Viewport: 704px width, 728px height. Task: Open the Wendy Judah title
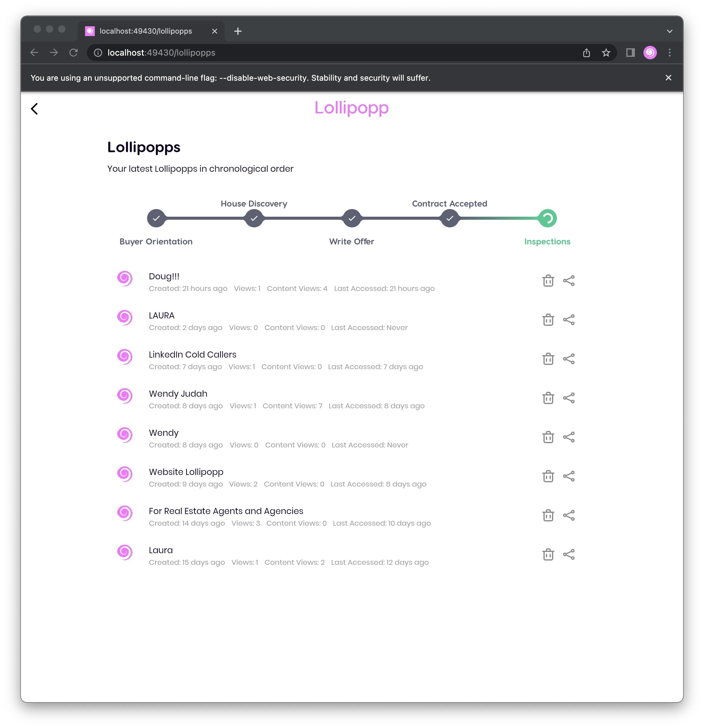pos(178,393)
